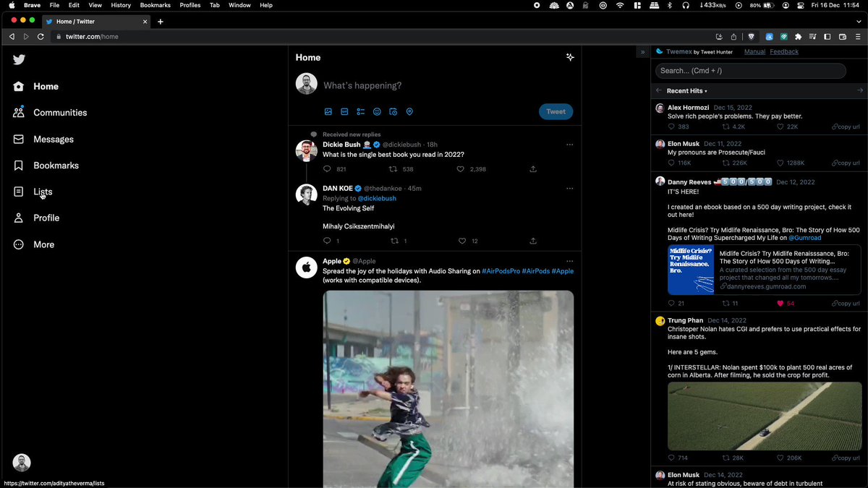Open more options on Dickie Bush's tweet
The width and height of the screenshot is (868, 488).
tap(570, 145)
